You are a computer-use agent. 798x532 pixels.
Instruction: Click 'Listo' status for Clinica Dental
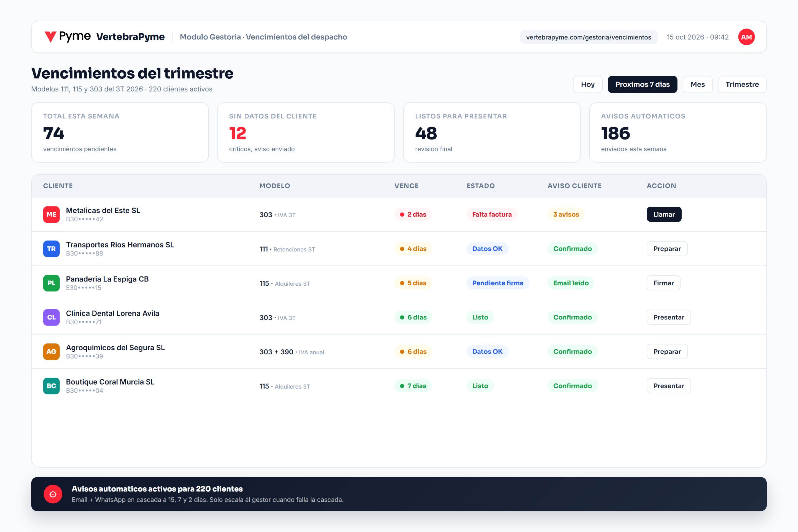coord(480,317)
